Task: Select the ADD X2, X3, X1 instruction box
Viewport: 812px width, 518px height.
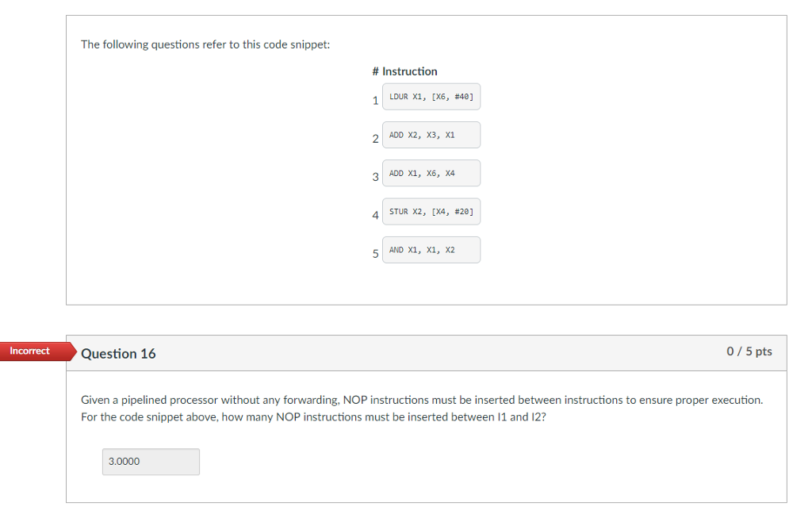Action: pyautogui.click(x=431, y=135)
